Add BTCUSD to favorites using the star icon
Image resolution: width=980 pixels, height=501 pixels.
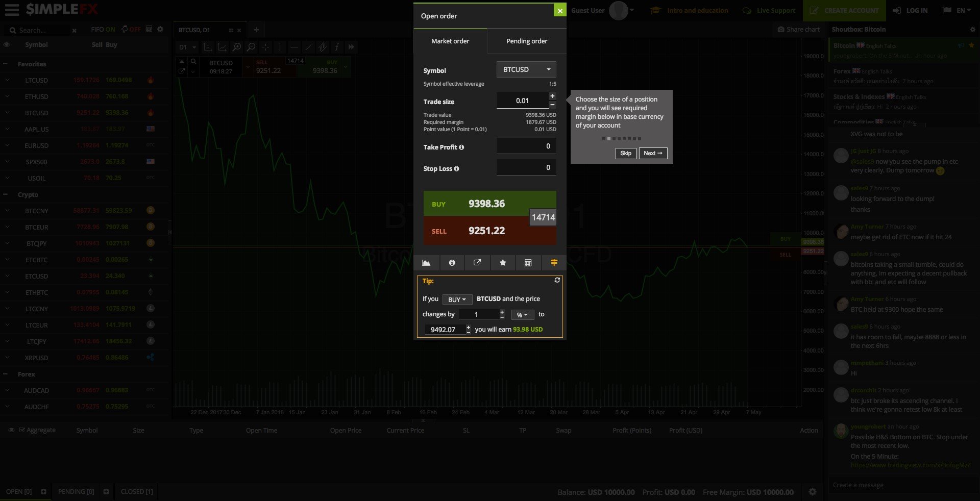(x=503, y=263)
